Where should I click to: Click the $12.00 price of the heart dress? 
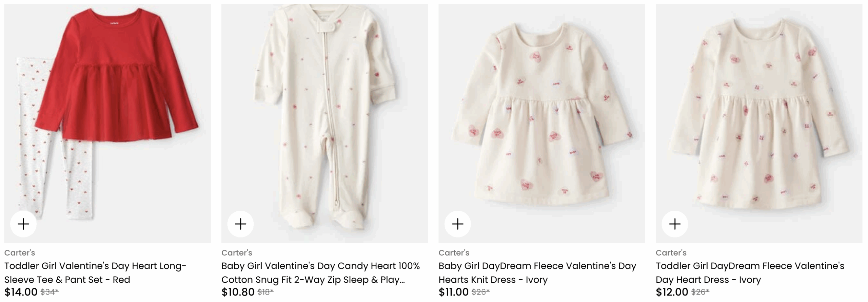[672, 292]
